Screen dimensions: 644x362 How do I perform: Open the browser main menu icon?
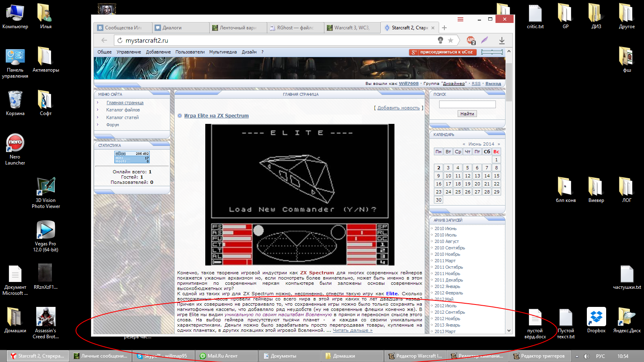coord(460,19)
